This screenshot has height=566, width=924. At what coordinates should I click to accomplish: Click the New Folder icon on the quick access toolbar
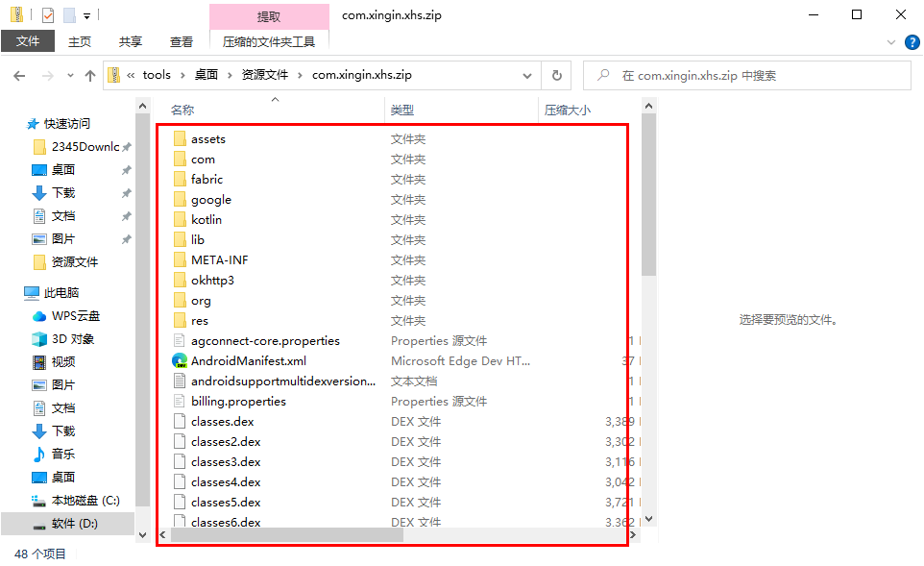point(68,13)
